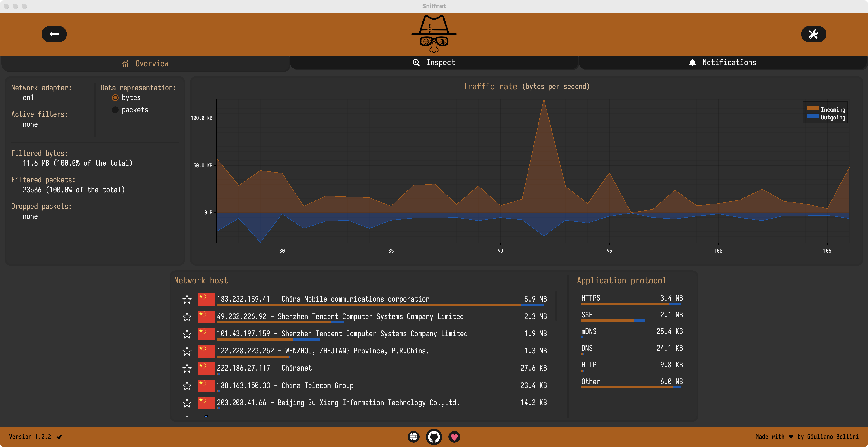Star the Beijing Gu Xiang host 203.208.41.66
Screen dimensions: 868x447
(187, 403)
